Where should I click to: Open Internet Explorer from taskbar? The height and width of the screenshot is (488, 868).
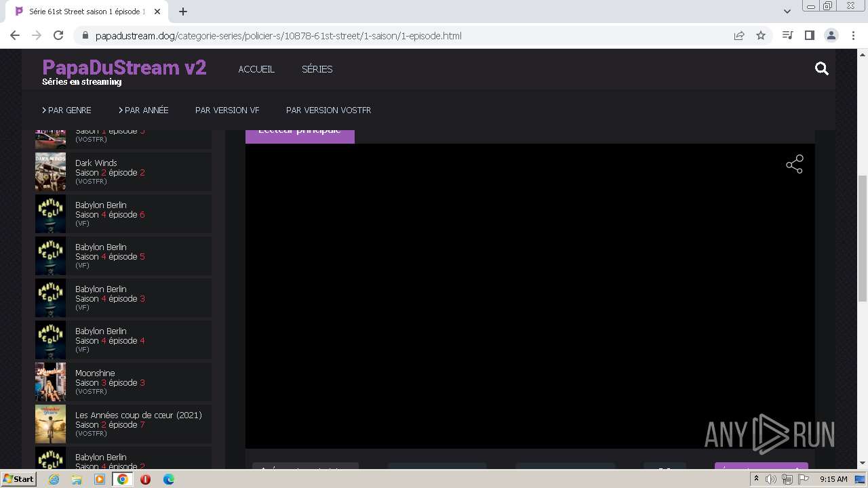(54, 479)
